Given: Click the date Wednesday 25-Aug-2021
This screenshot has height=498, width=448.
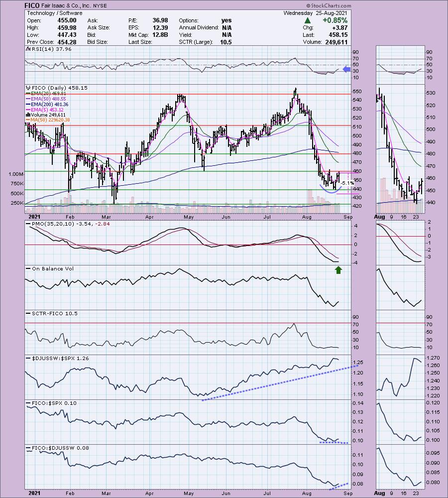Looking at the screenshot, I should click(x=315, y=13).
